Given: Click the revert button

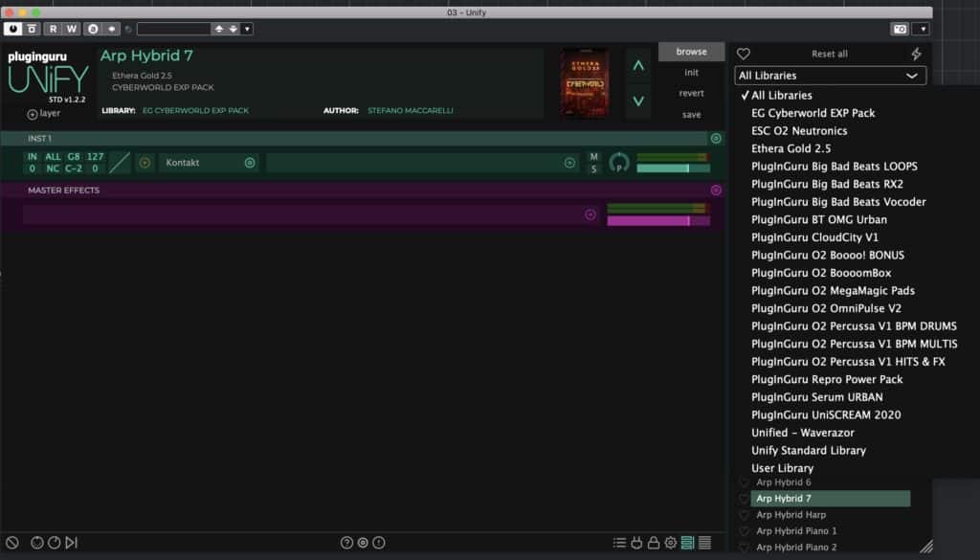Looking at the screenshot, I should point(691,93).
